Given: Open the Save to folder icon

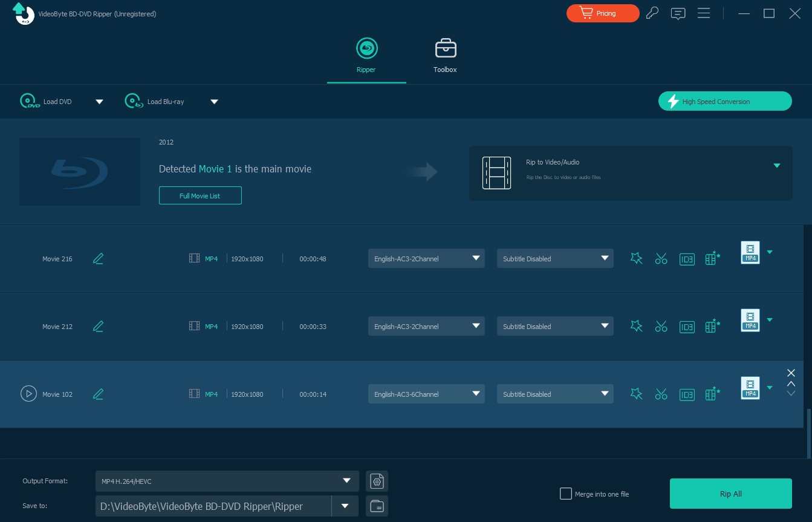Looking at the screenshot, I should point(377,506).
